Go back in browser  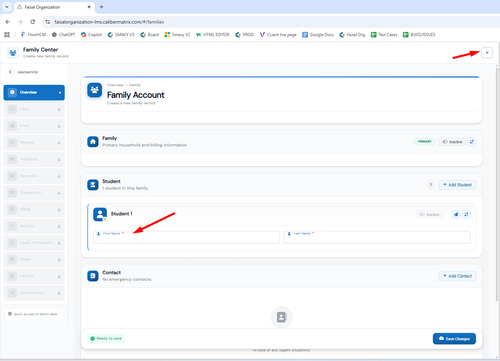(8, 22)
